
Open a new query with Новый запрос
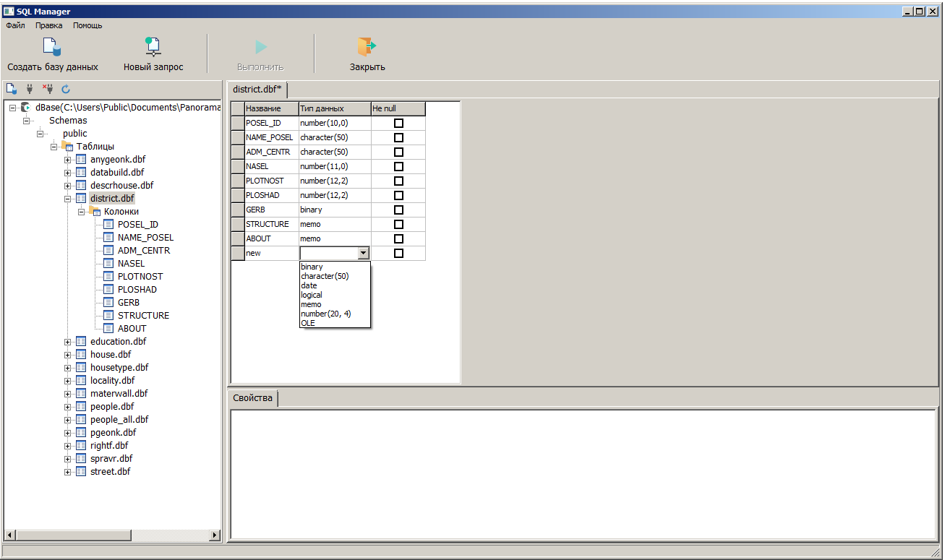[153, 47]
